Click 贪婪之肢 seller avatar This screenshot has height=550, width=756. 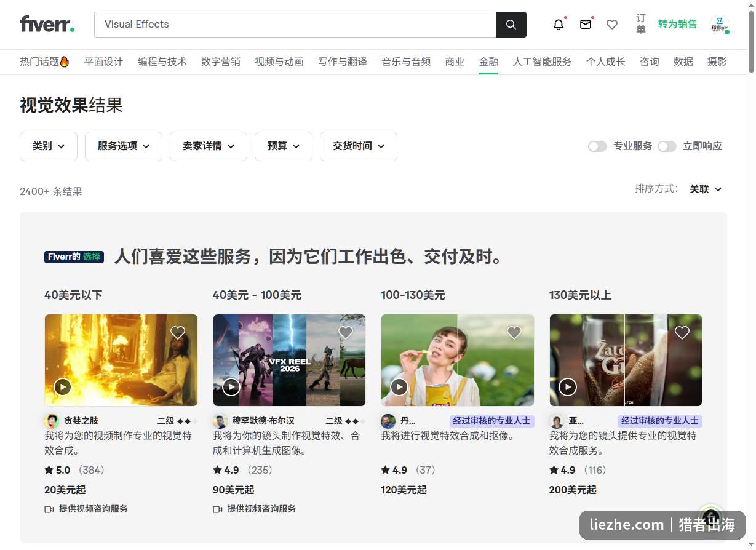(x=52, y=421)
